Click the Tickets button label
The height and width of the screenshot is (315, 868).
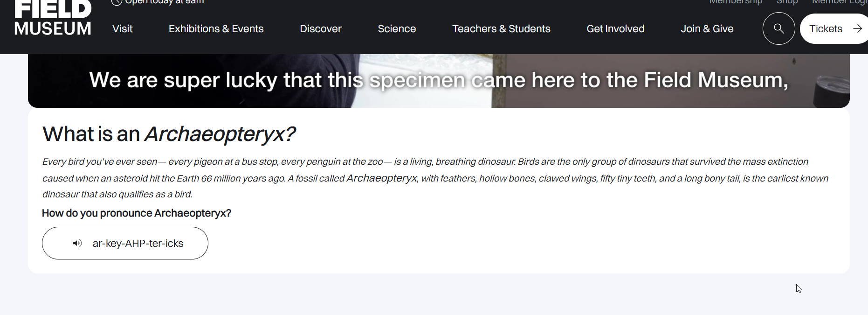tap(826, 29)
